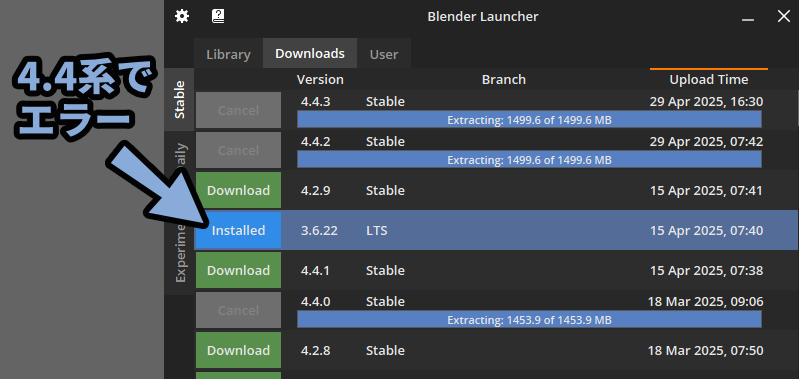Open the settings gear icon
Viewport: 799px width, 379px height.
[182, 16]
